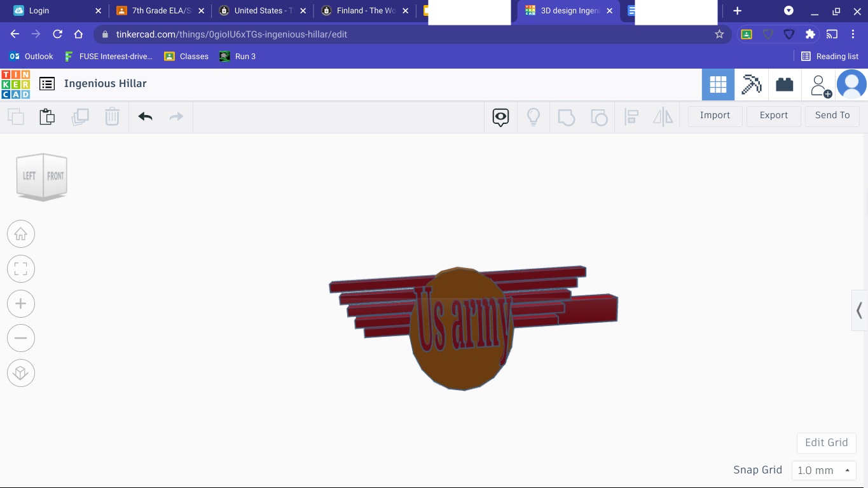This screenshot has width=868, height=488.
Task: Open a new browser tab
Action: (x=737, y=11)
